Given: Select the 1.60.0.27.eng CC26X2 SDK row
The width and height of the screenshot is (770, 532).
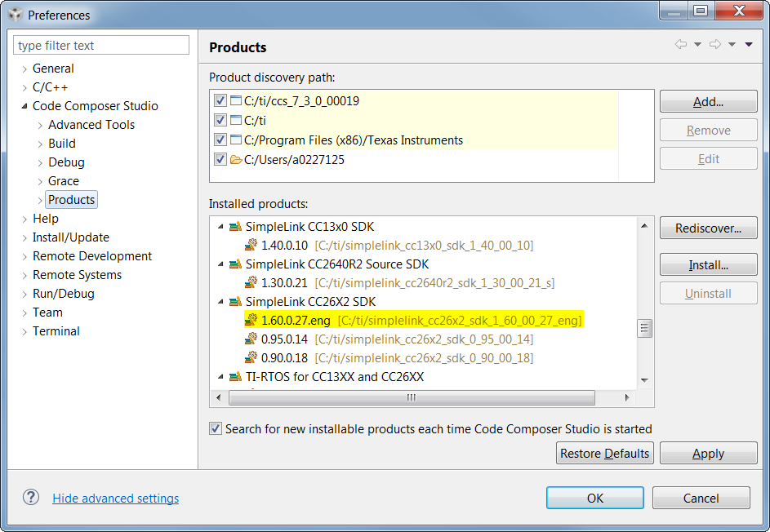Looking at the screenshot, I should [413, 320].
